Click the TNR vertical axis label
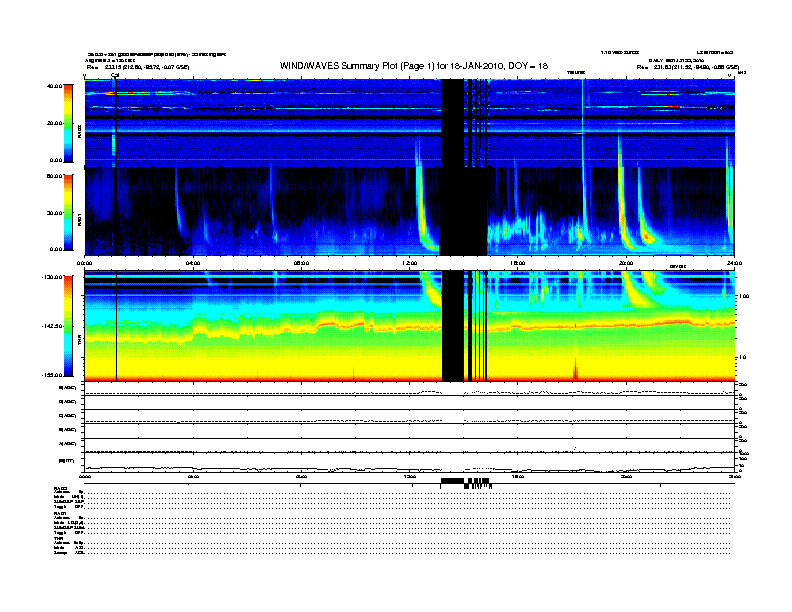The width and height of the screenshot is (792, 612). tap(79, 342)
